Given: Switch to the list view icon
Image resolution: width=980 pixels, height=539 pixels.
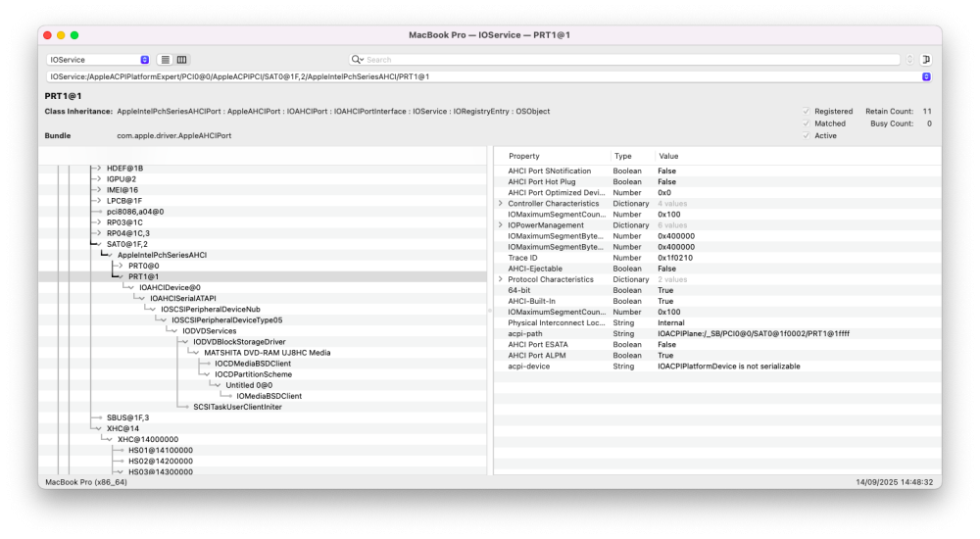Looking at the screenshot, I should (x=165, y=60).
